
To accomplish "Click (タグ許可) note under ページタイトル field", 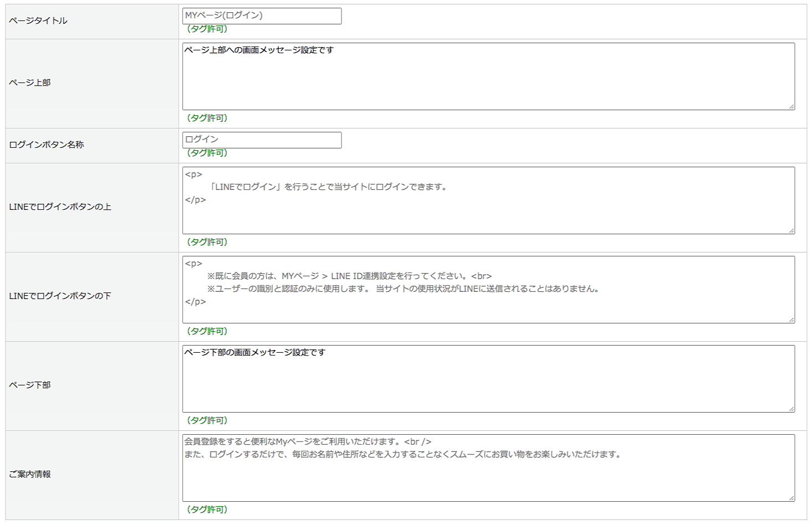I will 207,29.
